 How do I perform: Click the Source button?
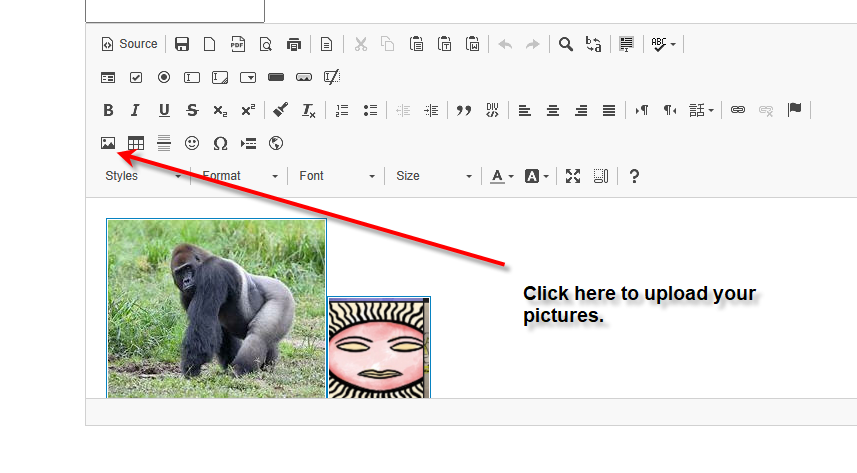130,44
